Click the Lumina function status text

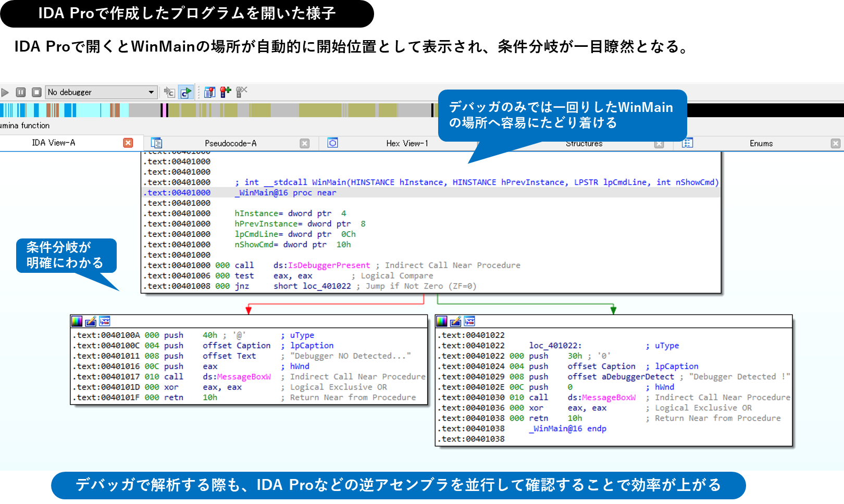(24, 125)
